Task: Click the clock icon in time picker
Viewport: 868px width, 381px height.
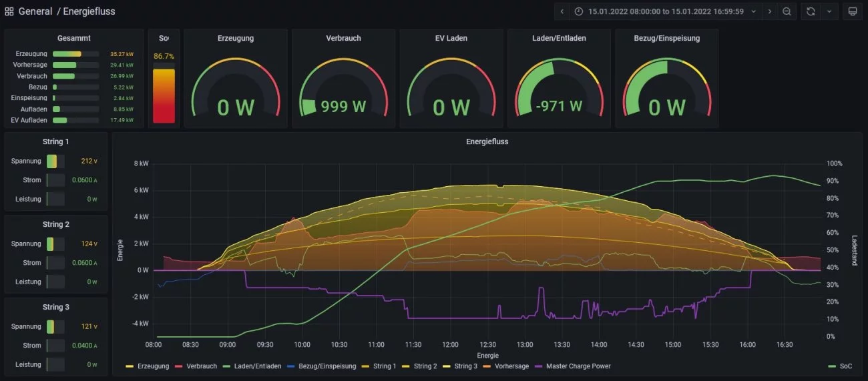Action: click(578, 11)
